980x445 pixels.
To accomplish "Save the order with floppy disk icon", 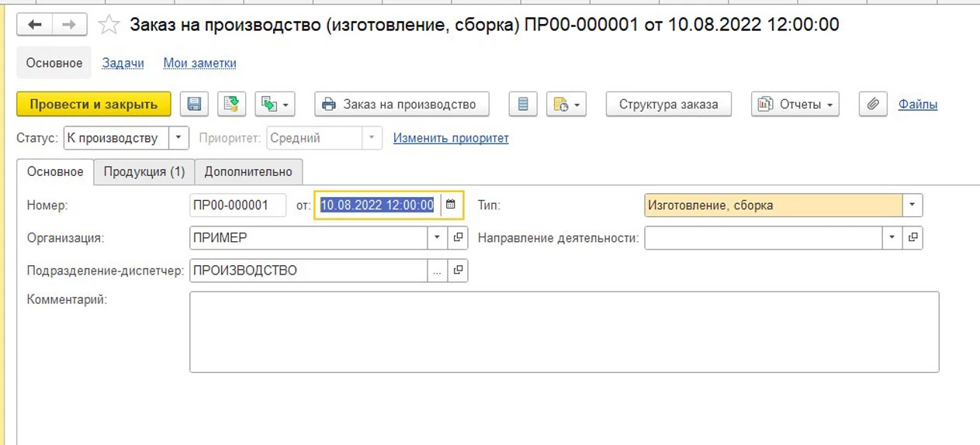I will point(194,104).
